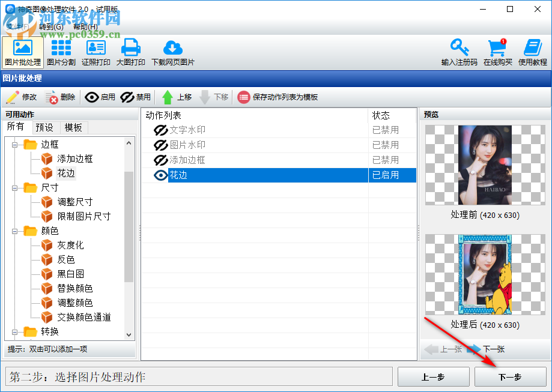
Task: Open 下载网页图片 web image downloader
Action: 173,52
